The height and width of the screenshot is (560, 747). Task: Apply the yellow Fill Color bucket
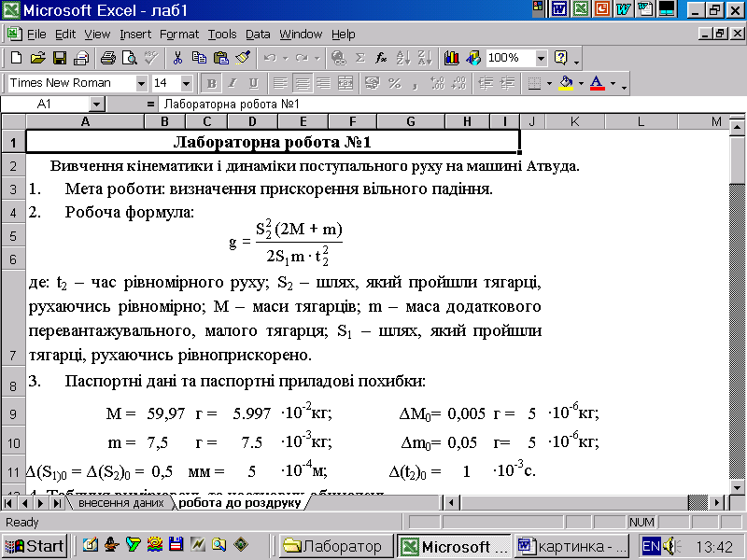[x=566, y=83]
